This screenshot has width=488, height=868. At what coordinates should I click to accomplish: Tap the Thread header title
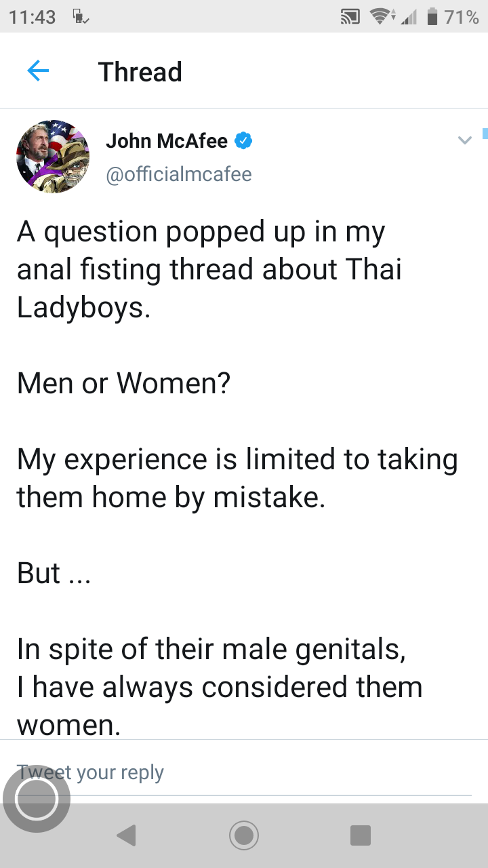tap(140, 71)
